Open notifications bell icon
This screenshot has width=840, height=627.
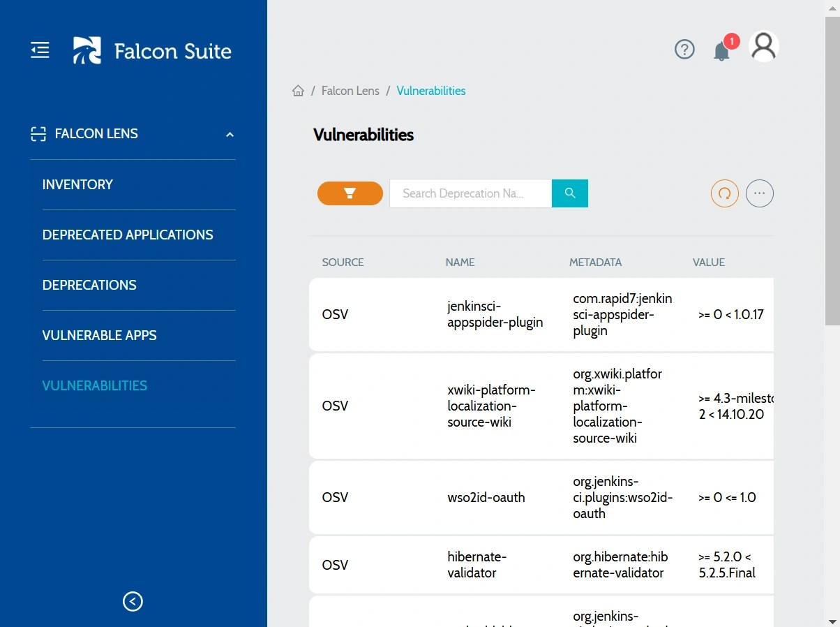point(722,51)
